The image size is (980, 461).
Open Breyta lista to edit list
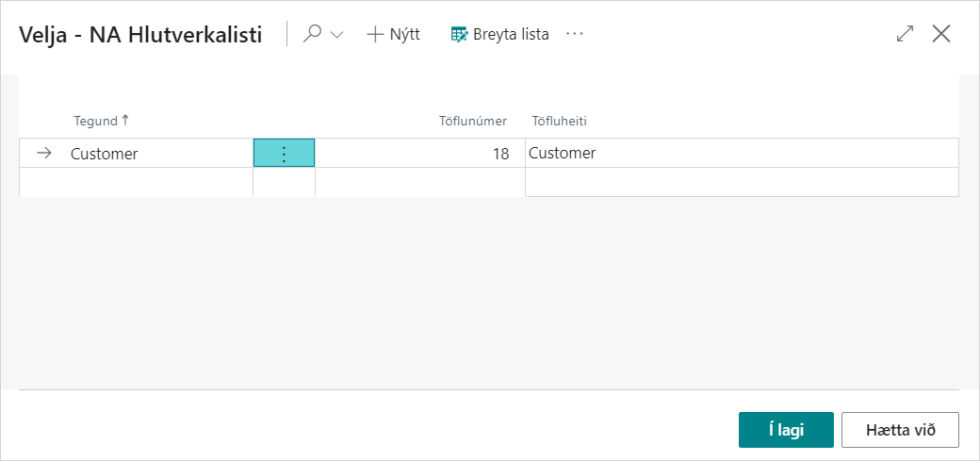(499, 34)
